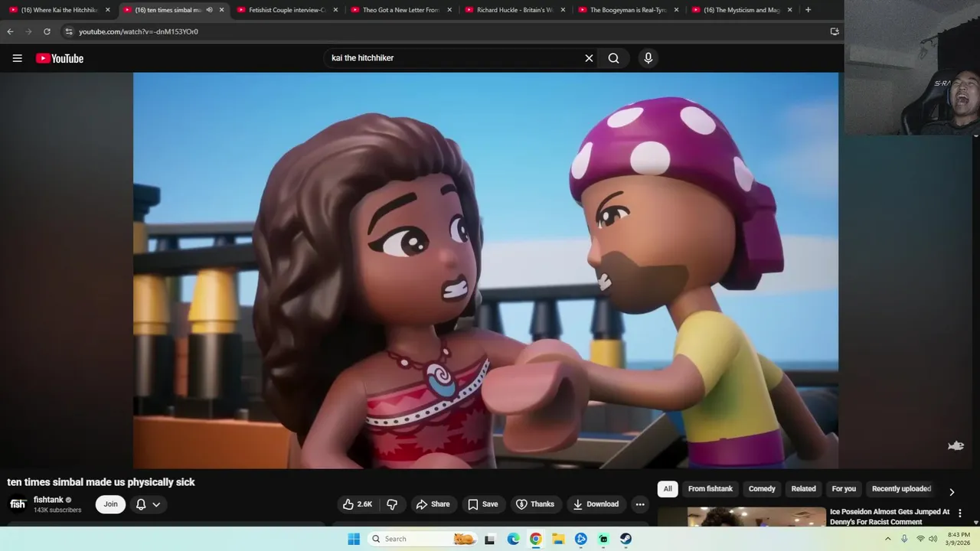Viewport: 980px width, 551px height.
Task: Dislike the video
Action: pos(392,504)
